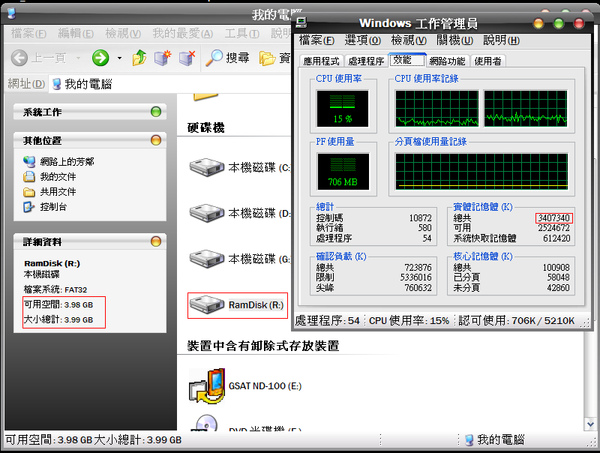Click the My Computer window title icon

pyautogui.click(x=11, y=13)
